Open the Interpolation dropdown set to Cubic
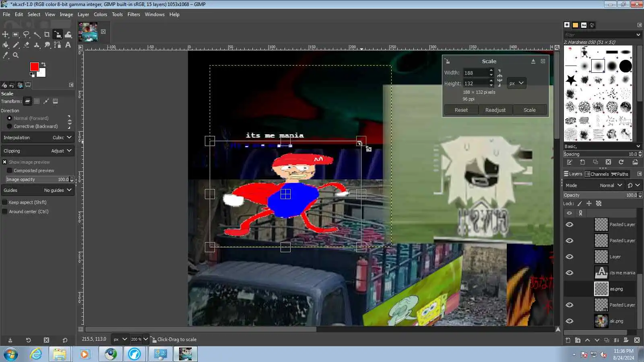 [x=38, y=138]
